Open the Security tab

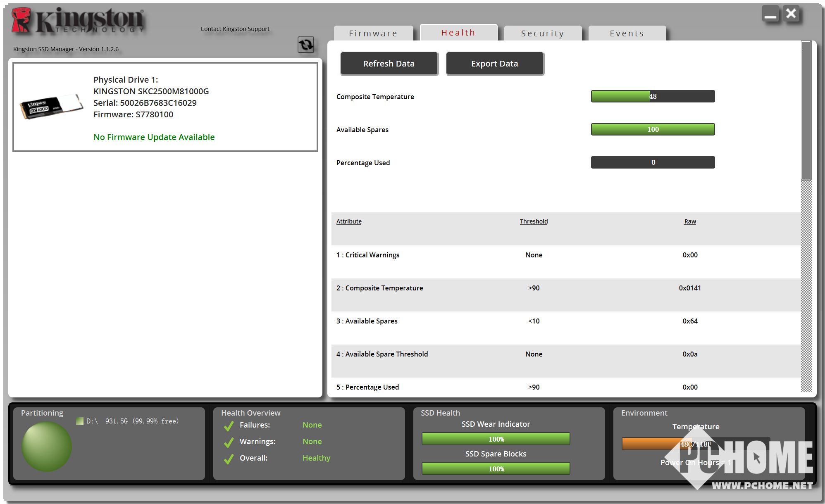pyautogui.click(x=543, y=33)
